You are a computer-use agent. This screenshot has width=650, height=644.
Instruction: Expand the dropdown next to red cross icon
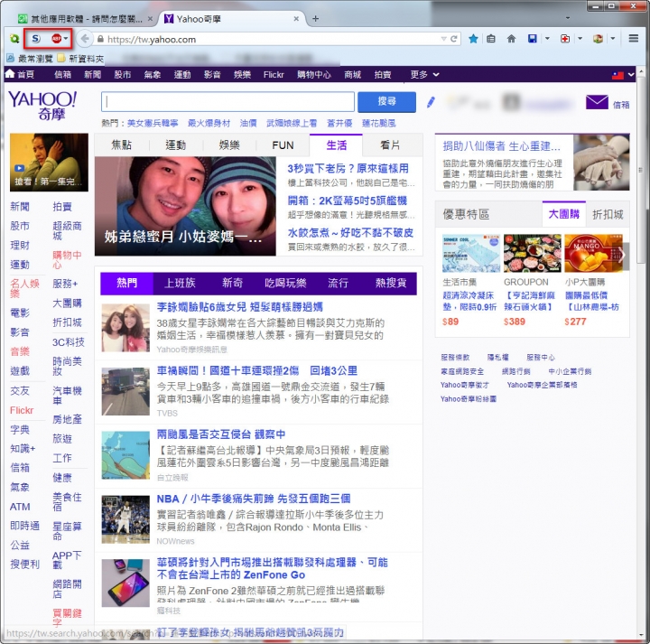(580, 39)
